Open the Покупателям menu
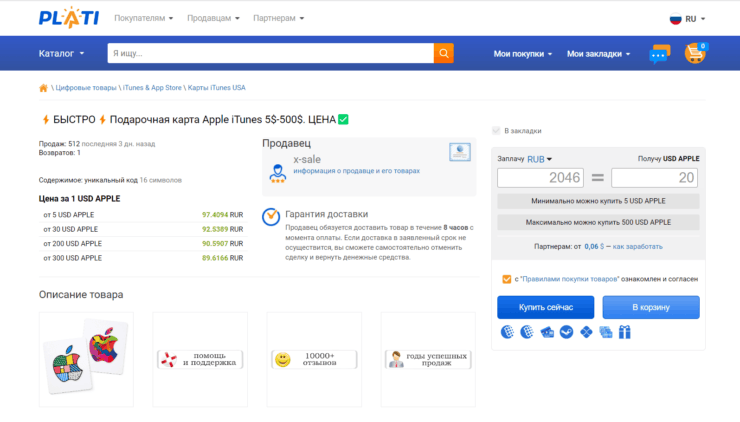Viewport: 740px width, 422px height. pos(143,18)
